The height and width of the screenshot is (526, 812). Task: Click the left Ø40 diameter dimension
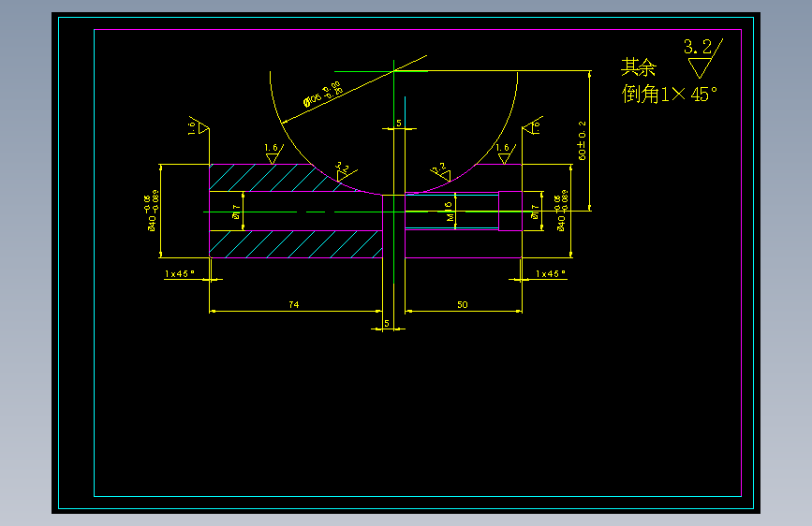[151, 211]
